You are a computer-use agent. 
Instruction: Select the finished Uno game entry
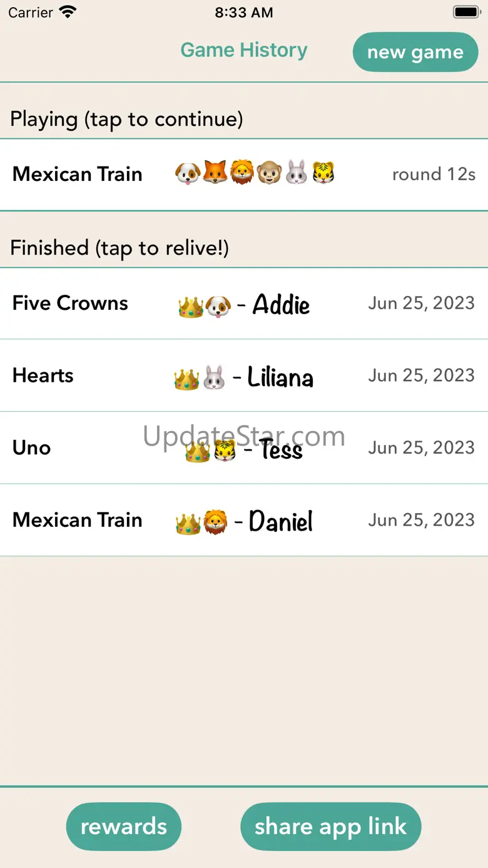coord(32,447)
